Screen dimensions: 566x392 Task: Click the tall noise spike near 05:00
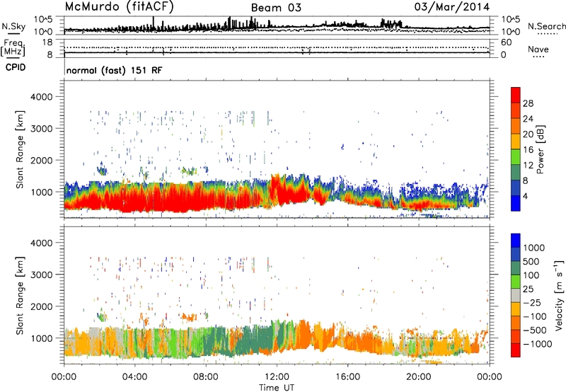(x=154, y=23)
